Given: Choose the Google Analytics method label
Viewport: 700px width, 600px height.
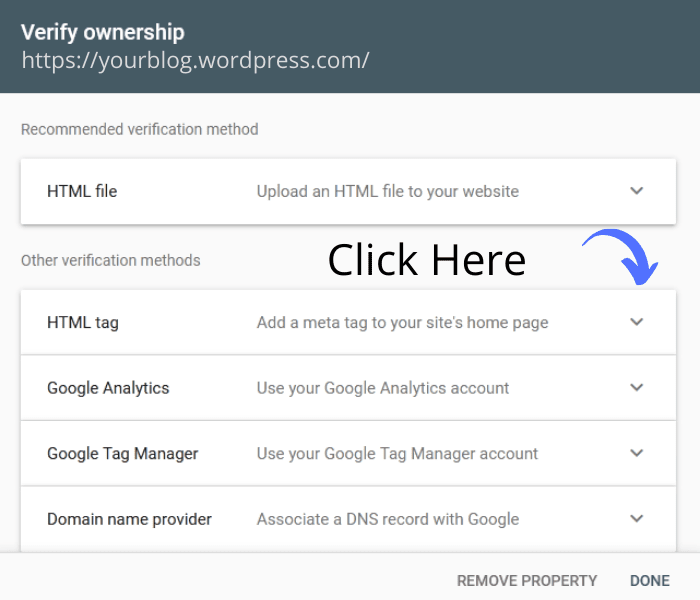Looking at the screenshot, I should point(108,388).
